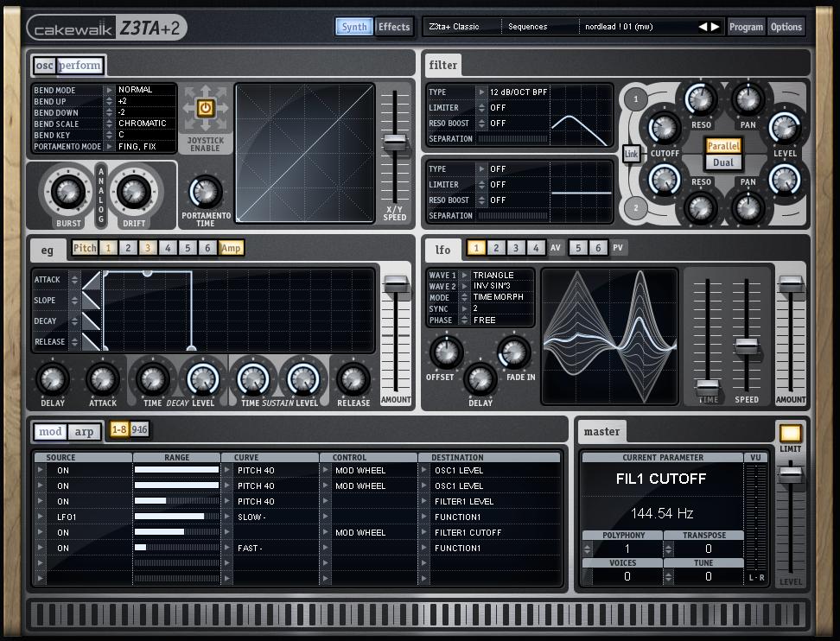Click the Release curve shape icon
The image size is (840, 641).
[x=91, y=342]
